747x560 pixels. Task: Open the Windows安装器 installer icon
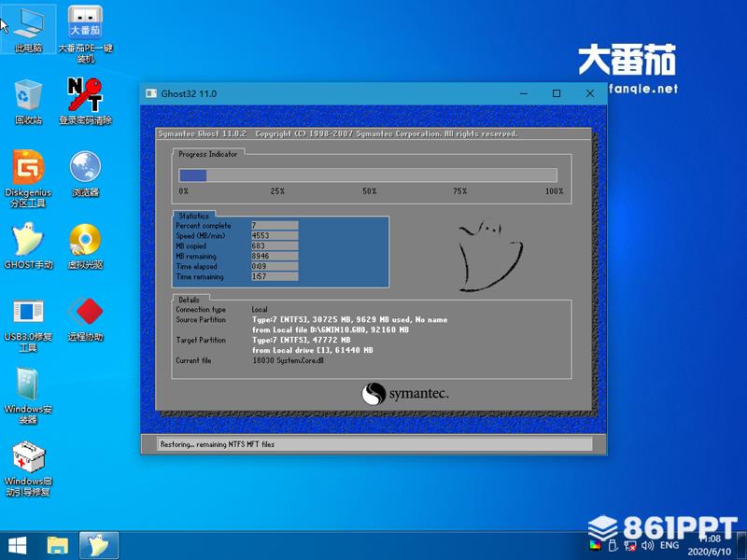(x=28, y=395)
